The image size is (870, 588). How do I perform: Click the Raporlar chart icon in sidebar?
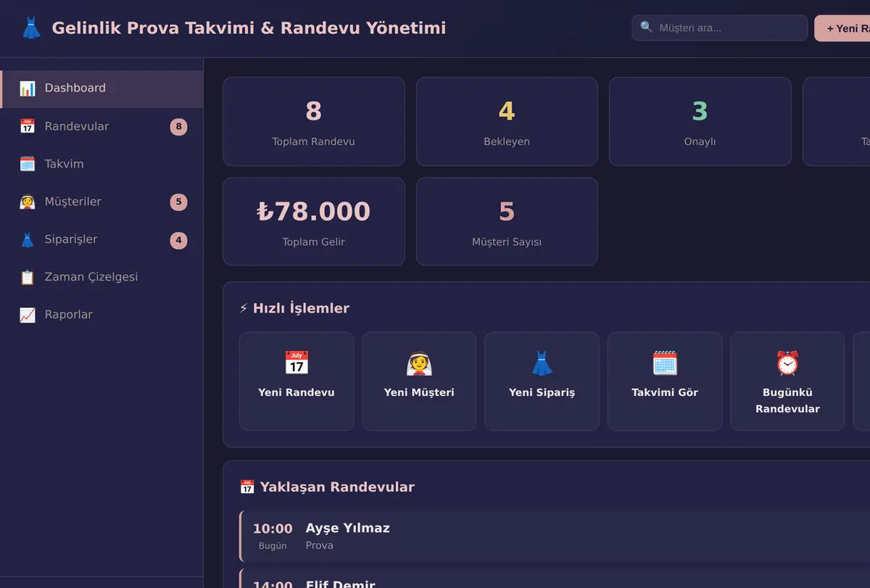point(28,315)
